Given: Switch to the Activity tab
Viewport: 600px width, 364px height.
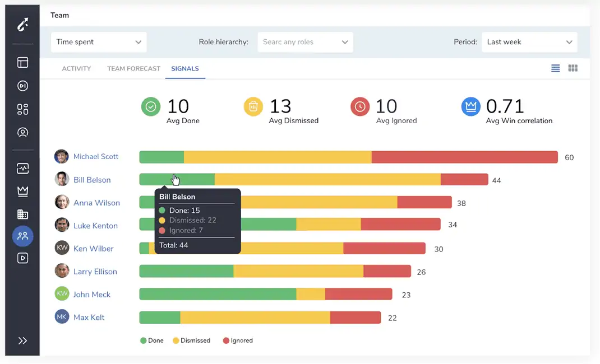Looking at the screenshot, I should pyautogui.click(x=76, y=69).
